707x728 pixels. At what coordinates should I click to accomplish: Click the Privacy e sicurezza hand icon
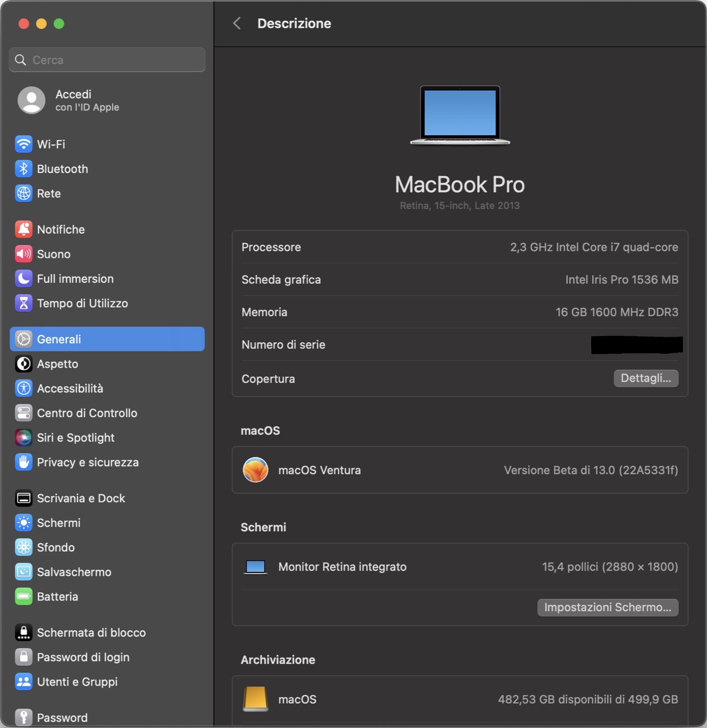[24, 462]
